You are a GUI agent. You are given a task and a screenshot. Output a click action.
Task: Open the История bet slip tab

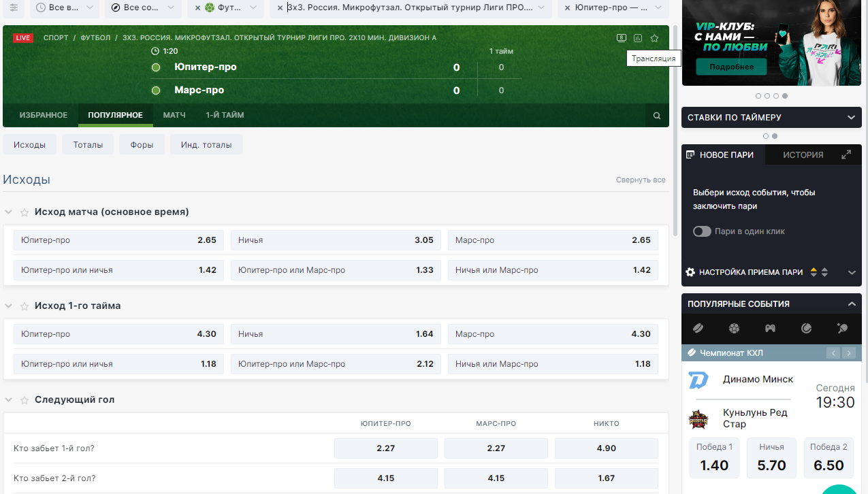[x=803, y=154]
